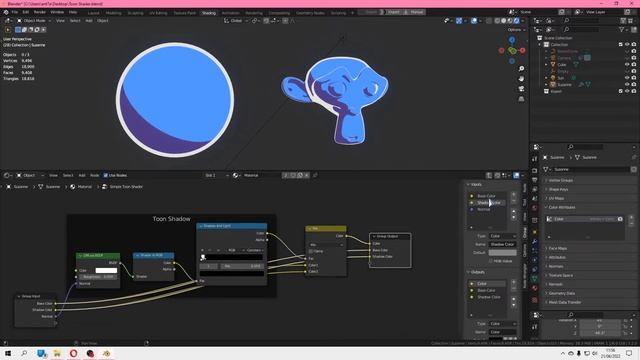Expand the Geometry Data panel
The width and height of the screenshot is (640, 360).
point(562,293)
